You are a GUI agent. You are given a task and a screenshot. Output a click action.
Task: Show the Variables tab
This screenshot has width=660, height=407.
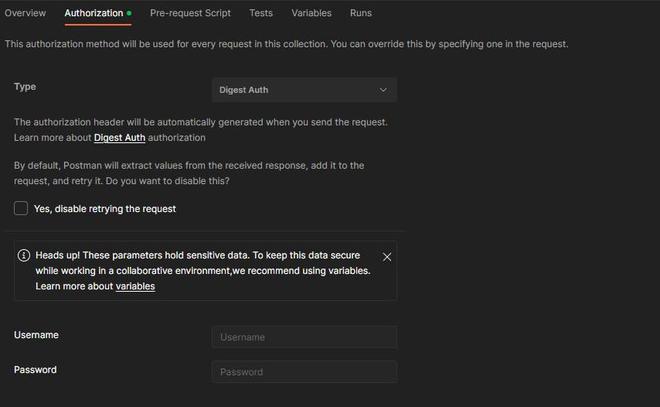click(311, 13)
